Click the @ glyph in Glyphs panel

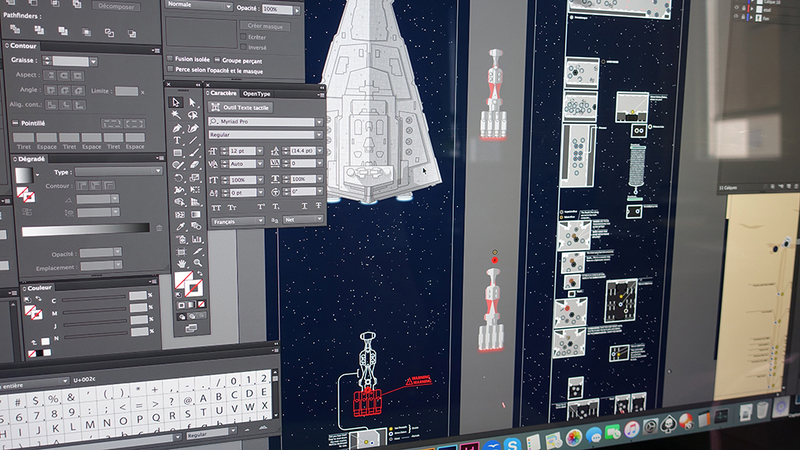[x=187, y=401]
